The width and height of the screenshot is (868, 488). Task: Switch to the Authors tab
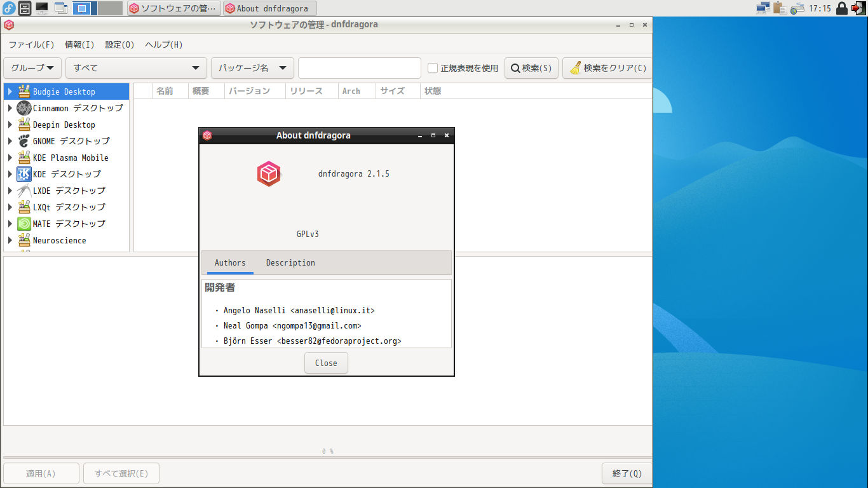click(x=230, y=262)
